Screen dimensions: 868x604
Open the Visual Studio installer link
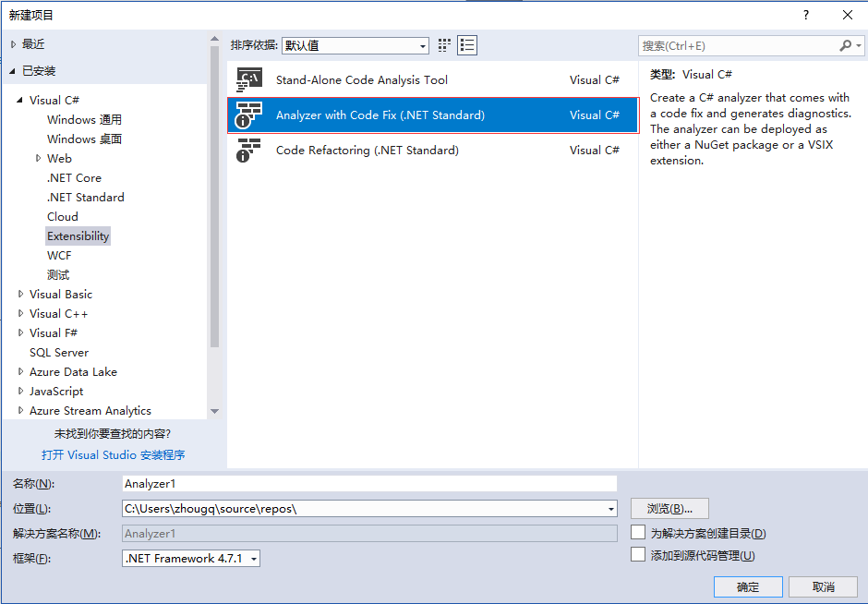[x=113, y=454]
